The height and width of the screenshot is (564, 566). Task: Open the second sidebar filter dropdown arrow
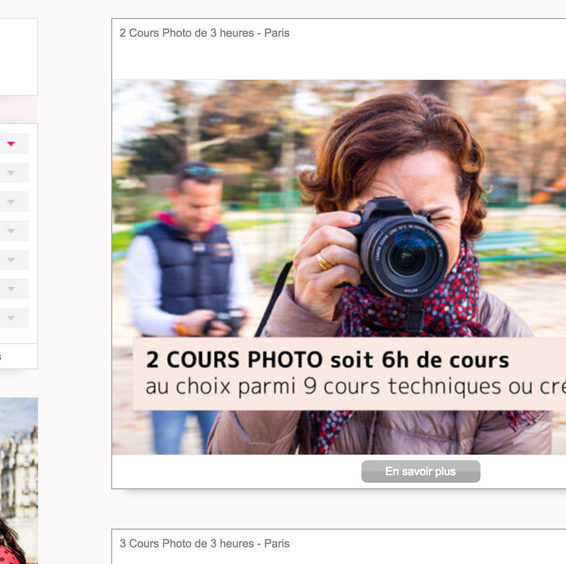[x=11, y=173]
